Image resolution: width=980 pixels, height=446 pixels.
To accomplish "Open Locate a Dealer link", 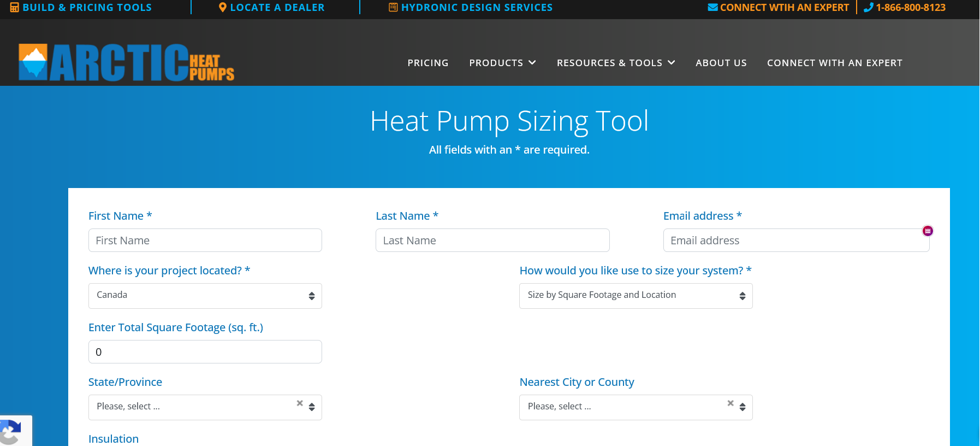I will tap(277, 8).
